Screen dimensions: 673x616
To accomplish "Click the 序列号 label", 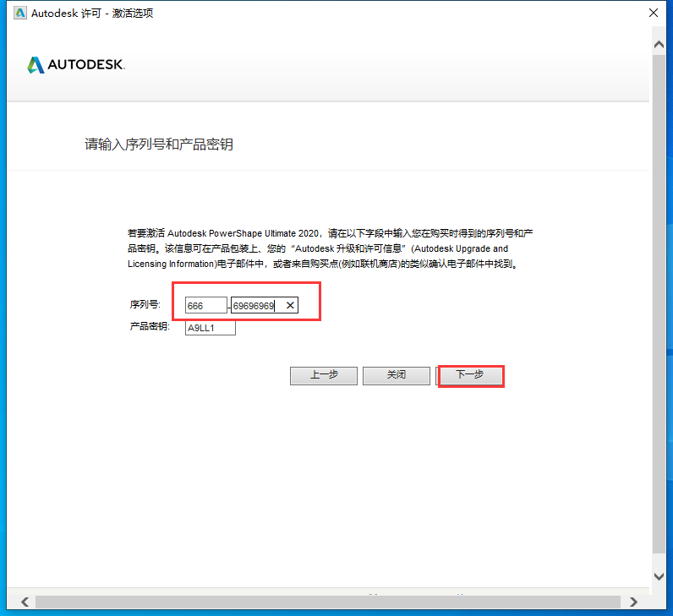I will click(x=145, y=305).
